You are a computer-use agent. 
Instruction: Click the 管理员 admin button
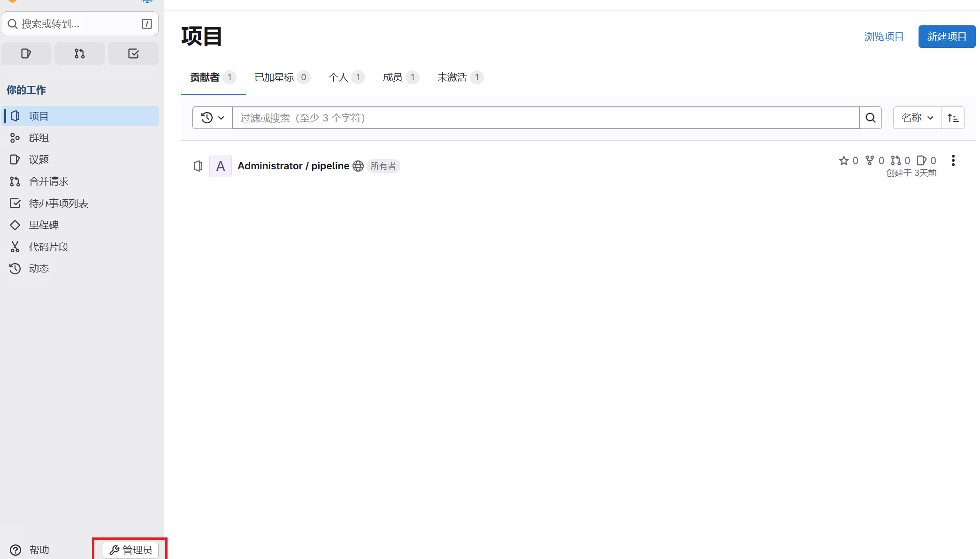click(x=130, y=550)
